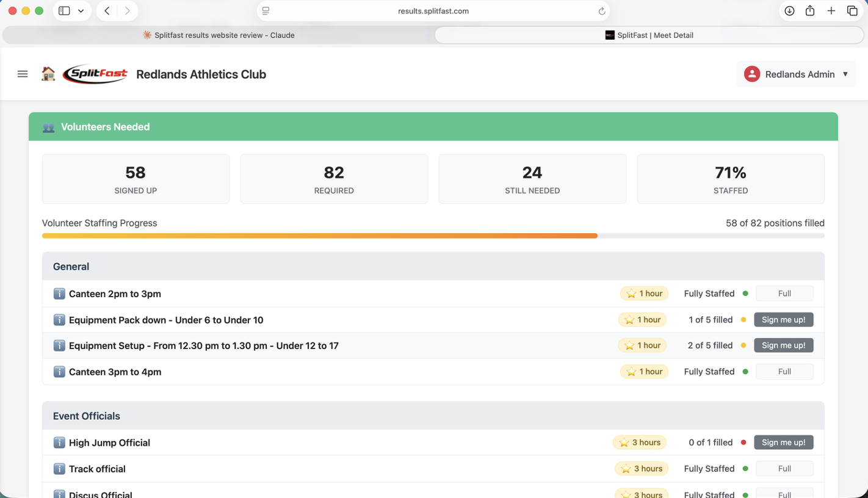The height and width of the screenshot is (498, 868).
Task: Click the volunteers icon in the green header
Action: click(x=49, y=127)
